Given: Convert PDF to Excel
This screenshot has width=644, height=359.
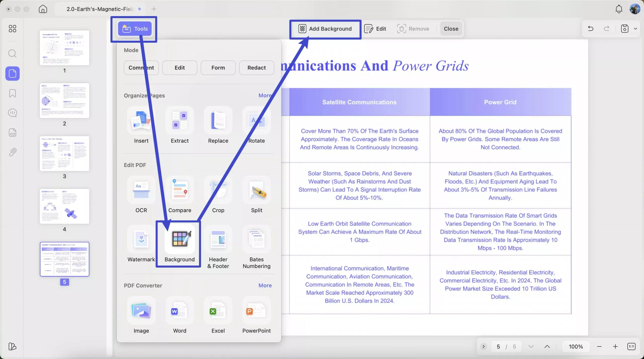Looking at the screenshot, I should click(x=218, y=315).
